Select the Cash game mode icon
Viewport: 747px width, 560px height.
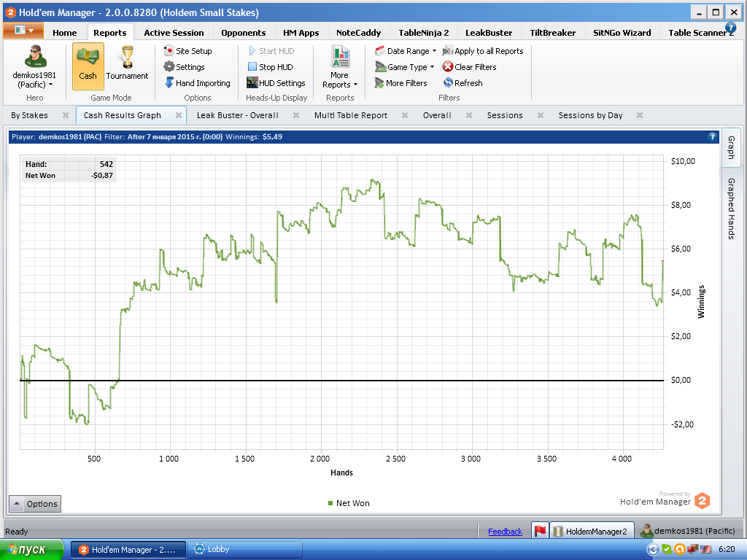[x=88, y=66]
